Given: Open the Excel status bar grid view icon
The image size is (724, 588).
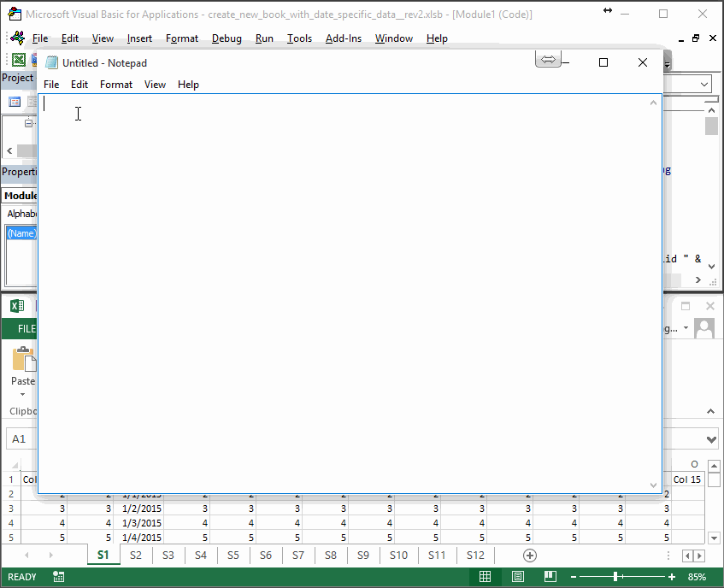Looking at the screenshot, I should 486,577.
